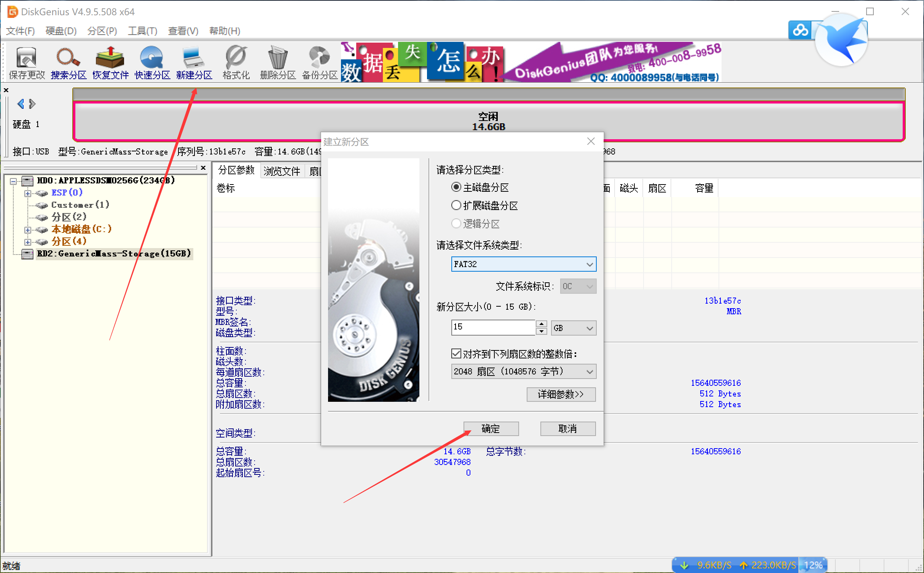
Task: Increase partition size with up spinner
Action: 541,324
